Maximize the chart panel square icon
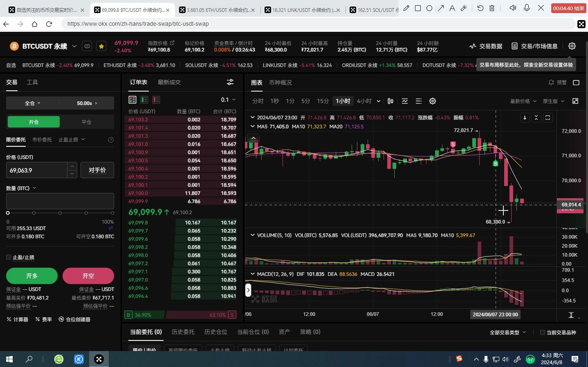588x367 pixels. pos(576,83)
